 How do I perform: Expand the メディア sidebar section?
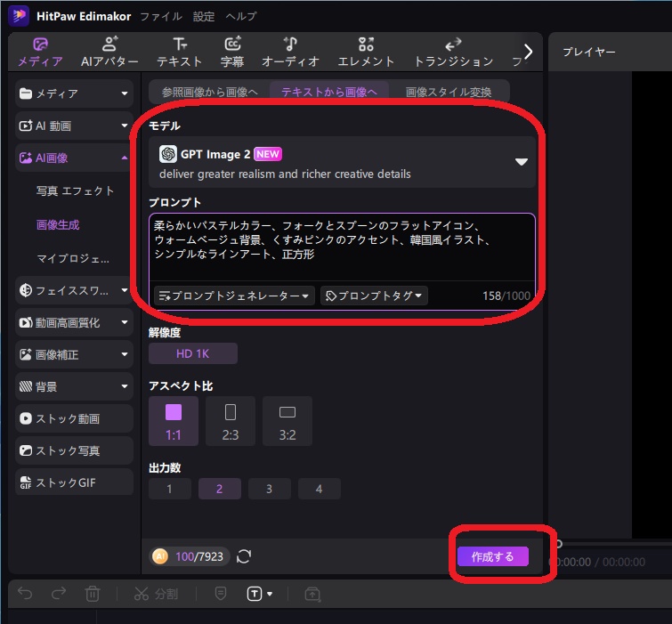point(74,93)
